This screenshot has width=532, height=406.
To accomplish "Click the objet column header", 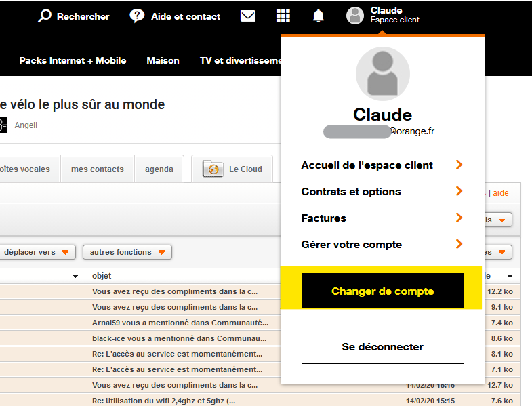I will pyautogui.click(x=102, y=276).
